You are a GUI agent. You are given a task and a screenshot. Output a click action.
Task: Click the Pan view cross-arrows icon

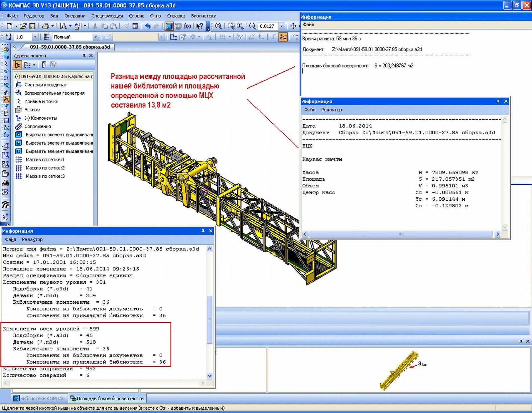click(293, 26)
